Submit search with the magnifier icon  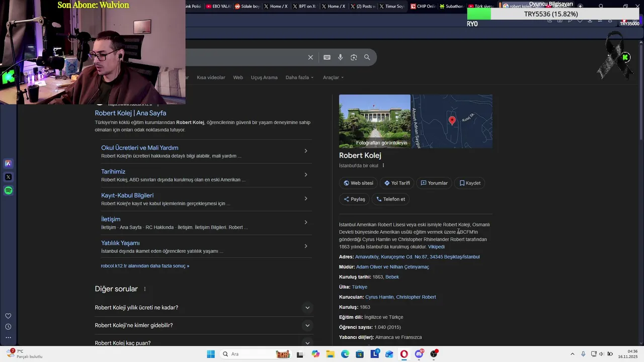pos(367,57)
